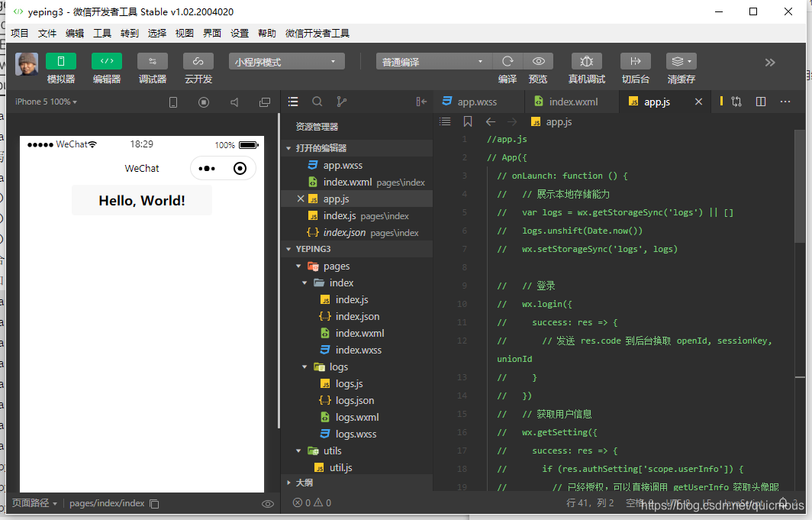The height and width of the screenshot is (520, 812).
Task: Start real device debugging (真机调试)
Action: [586, 62]
